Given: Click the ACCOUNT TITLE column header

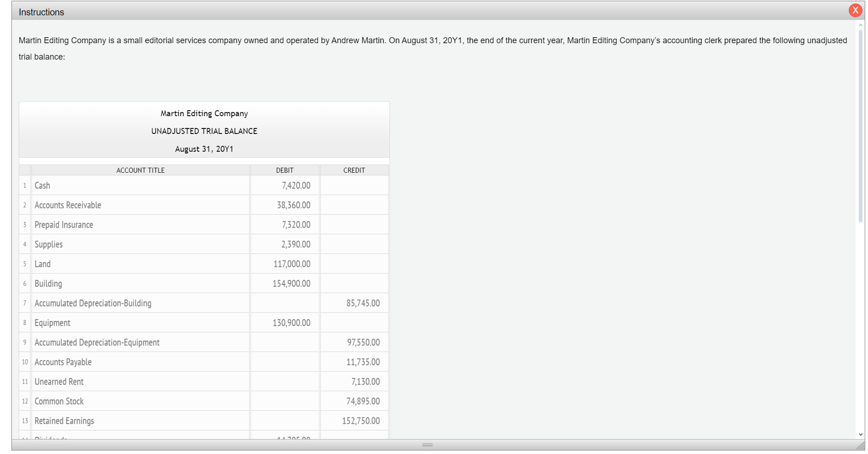Looking at the screenshot, I should [140, 170].
